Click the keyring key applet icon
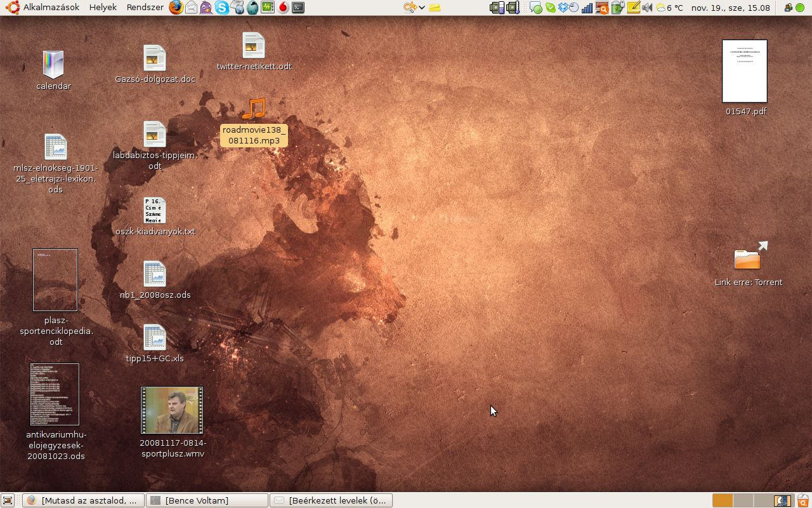This screenshot has width=812, height=508. click(x=410, y=8)
